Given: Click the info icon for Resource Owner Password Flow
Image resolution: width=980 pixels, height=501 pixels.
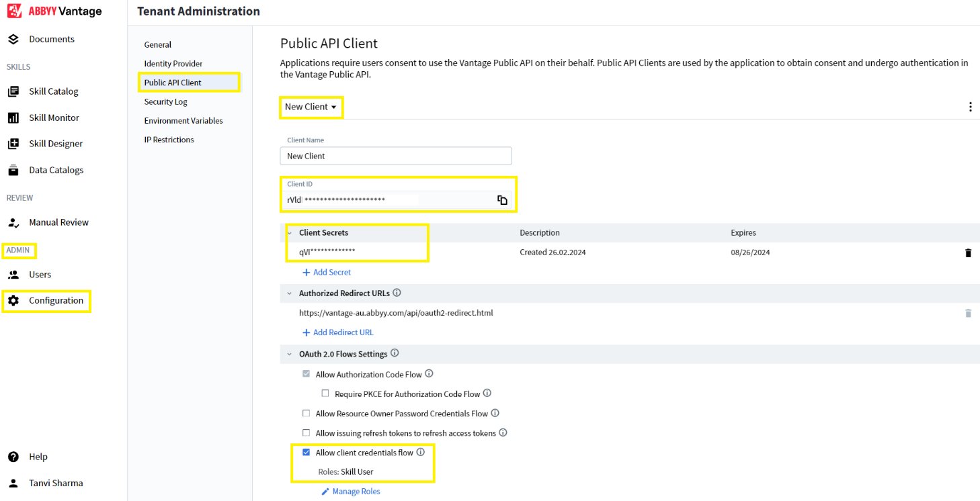Looking at the screenshot, I should pyautogui.click(x=495, y=413).
